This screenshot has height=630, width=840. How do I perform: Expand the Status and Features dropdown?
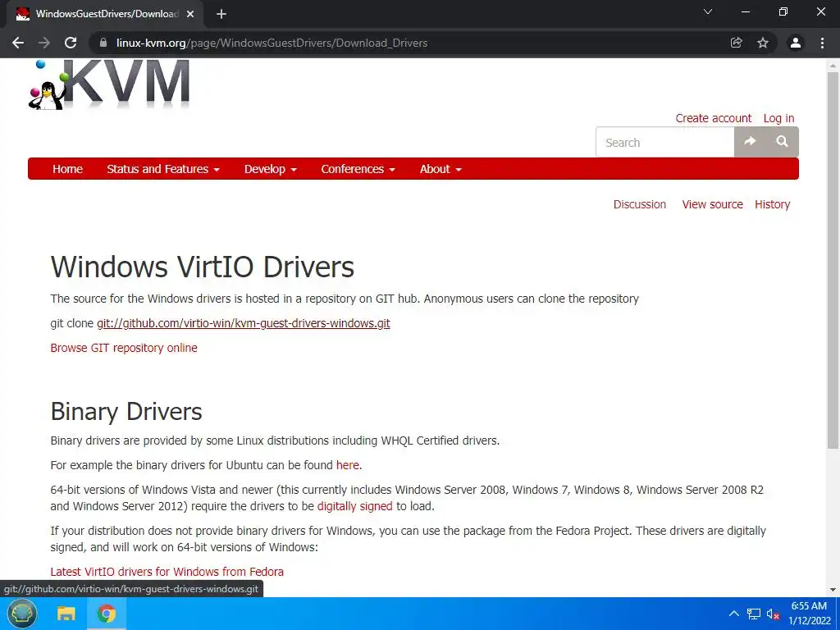pos(163,169)
